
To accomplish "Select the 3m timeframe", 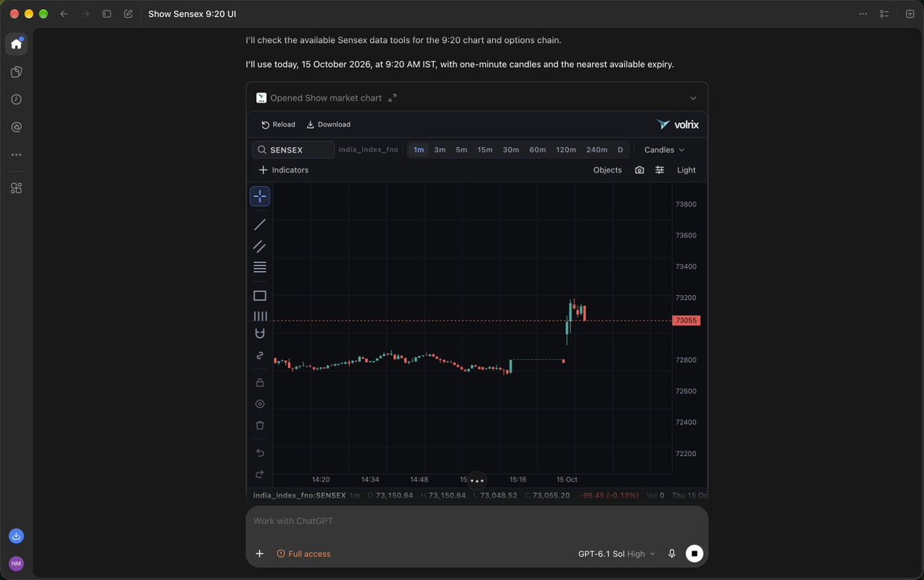I will click(440, 150).
